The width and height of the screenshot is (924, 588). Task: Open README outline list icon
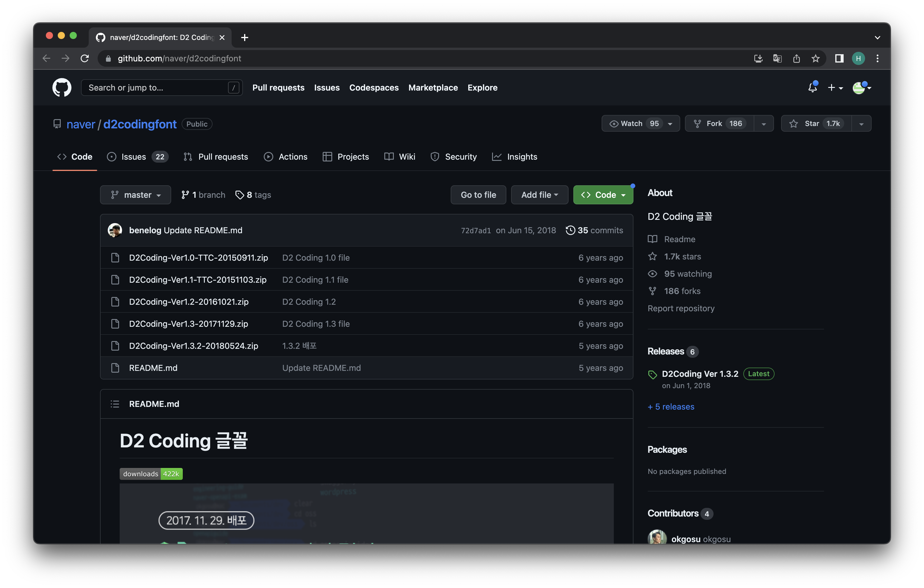115,404
